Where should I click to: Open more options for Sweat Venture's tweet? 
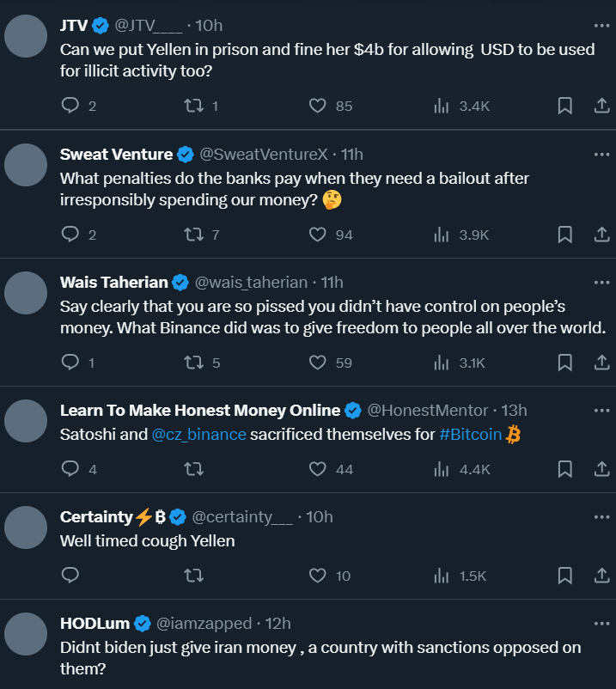tap(601, 154)
